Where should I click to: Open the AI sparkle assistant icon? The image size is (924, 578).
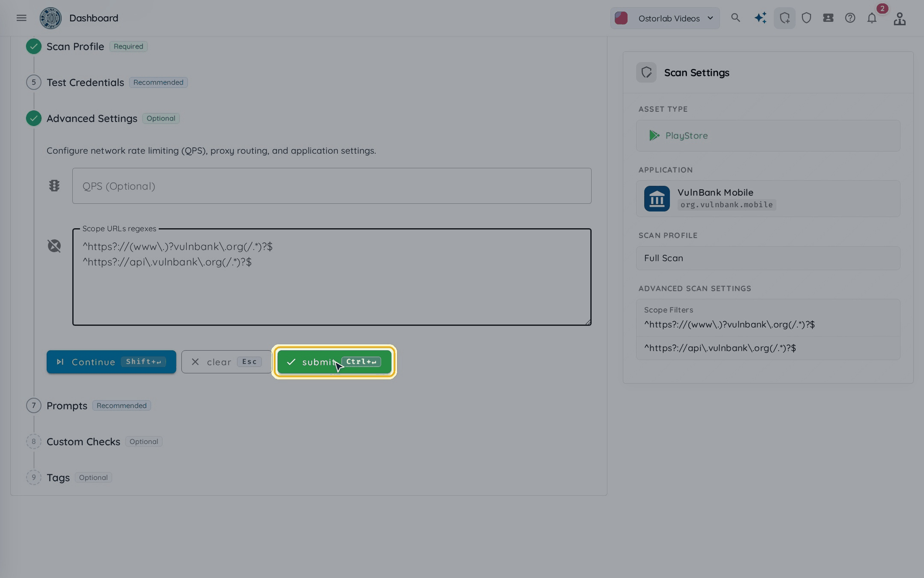pos(760,18)
